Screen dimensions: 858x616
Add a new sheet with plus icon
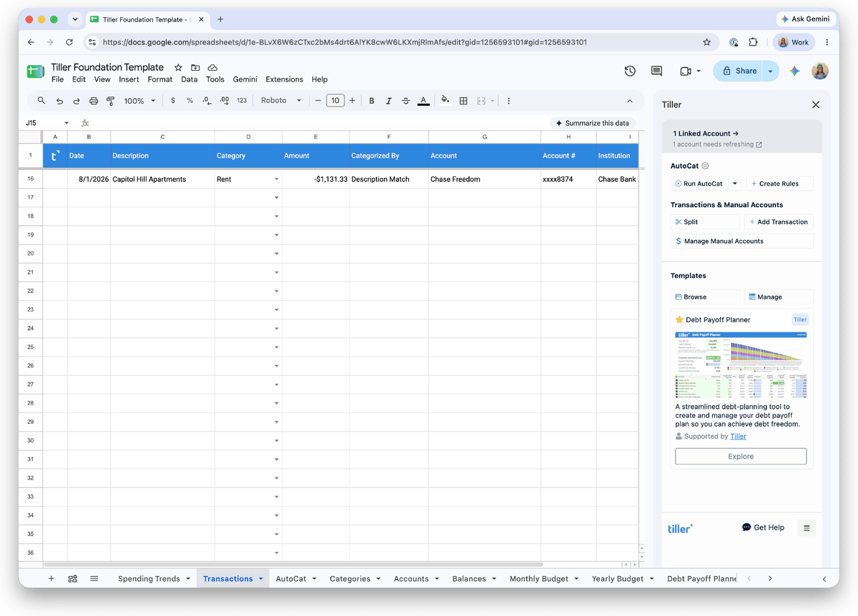tap(51, 579)
